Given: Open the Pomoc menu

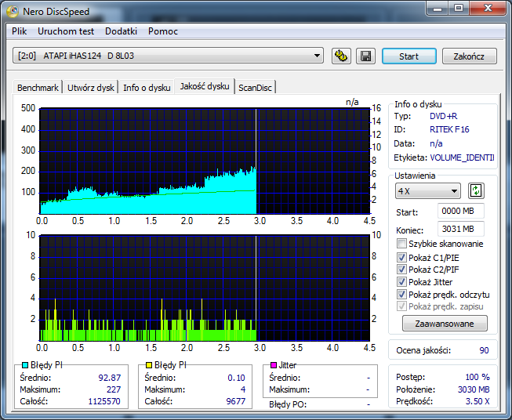Looking at the screenshot, I should [163, 31].
